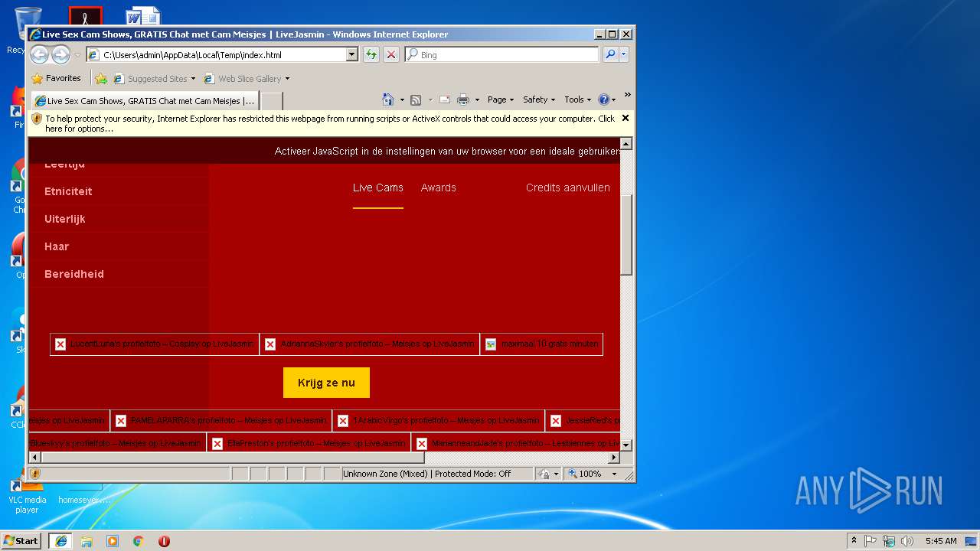Viewport: 980px width, 551px height.
Task: Open the Print dropdown arrow
Action: [x=477, y=100]
